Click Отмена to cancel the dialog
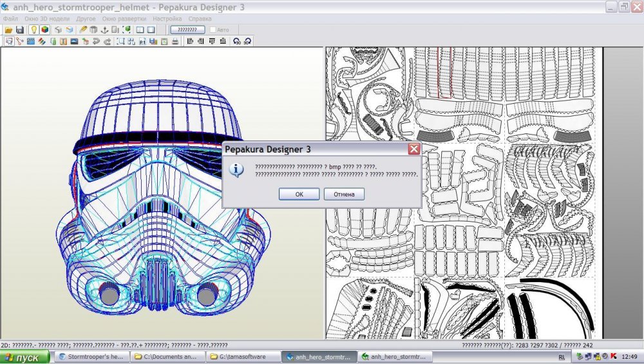 pos(344,194)
